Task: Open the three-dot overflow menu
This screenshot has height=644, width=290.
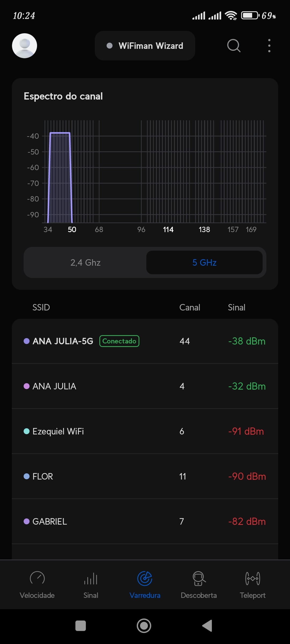Action: coord(269,46)
